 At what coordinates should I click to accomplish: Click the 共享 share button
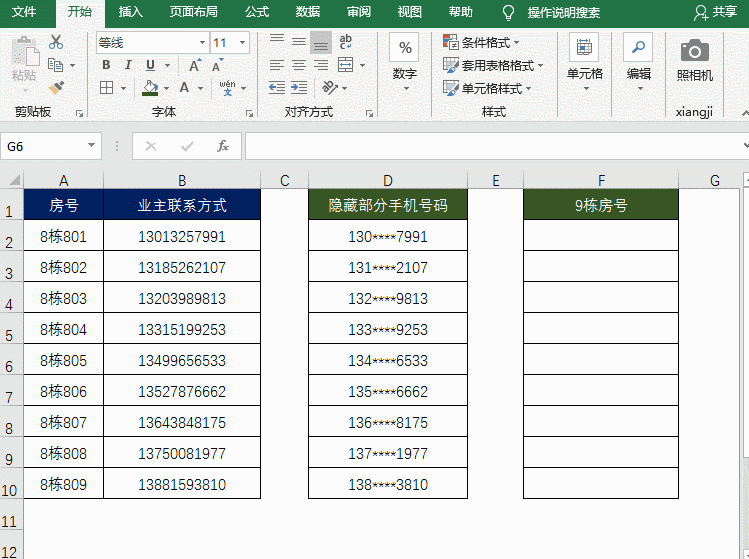(x=716, y=12)
